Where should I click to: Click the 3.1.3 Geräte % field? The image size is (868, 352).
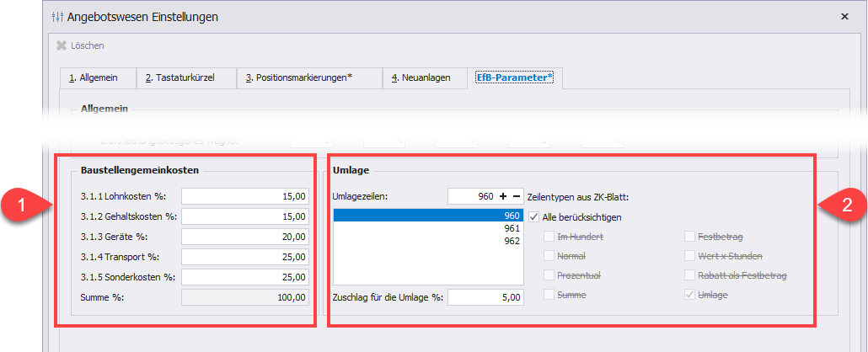click(x=246, y=237)
